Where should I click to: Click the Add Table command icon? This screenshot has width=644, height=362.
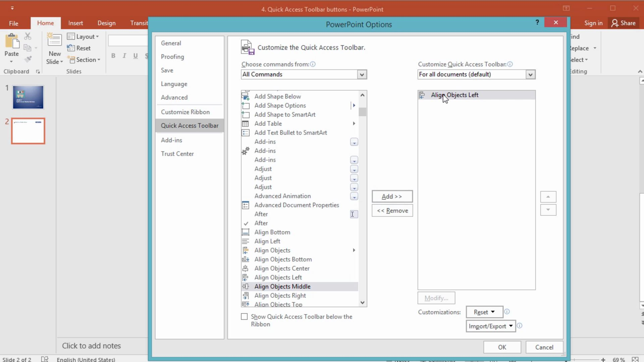246,123
